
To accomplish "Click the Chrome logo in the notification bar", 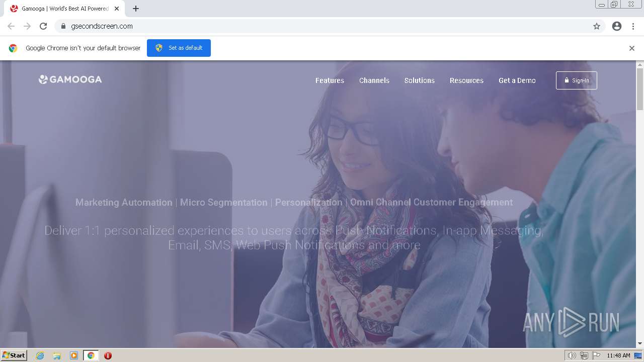I will click(13, 48).
